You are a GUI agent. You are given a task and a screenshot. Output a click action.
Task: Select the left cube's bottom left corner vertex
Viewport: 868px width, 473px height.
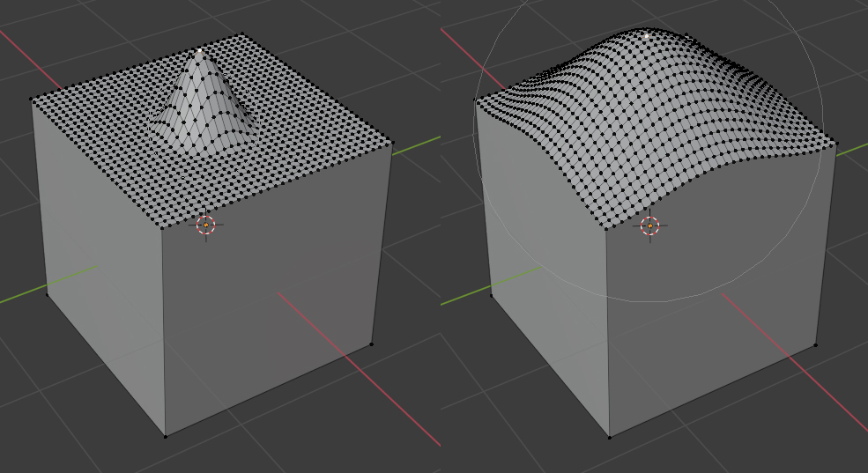click(x=47, y=295)
